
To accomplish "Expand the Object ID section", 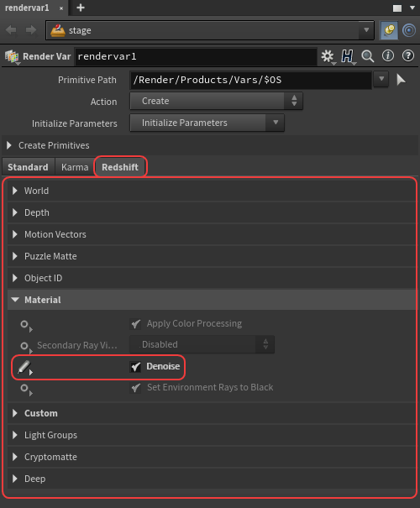I will coord(212,278).
